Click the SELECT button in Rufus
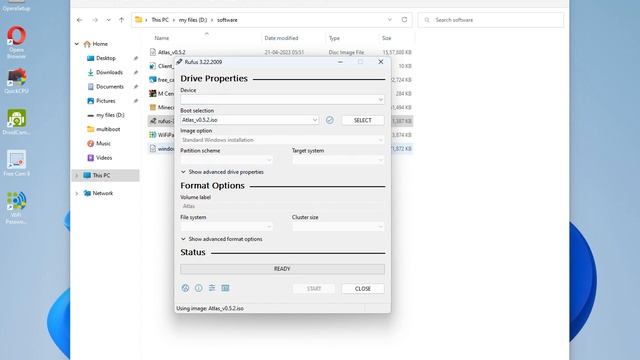Viewport: 640px width, 360px height. pyautogui.click(x=363, y=120)
